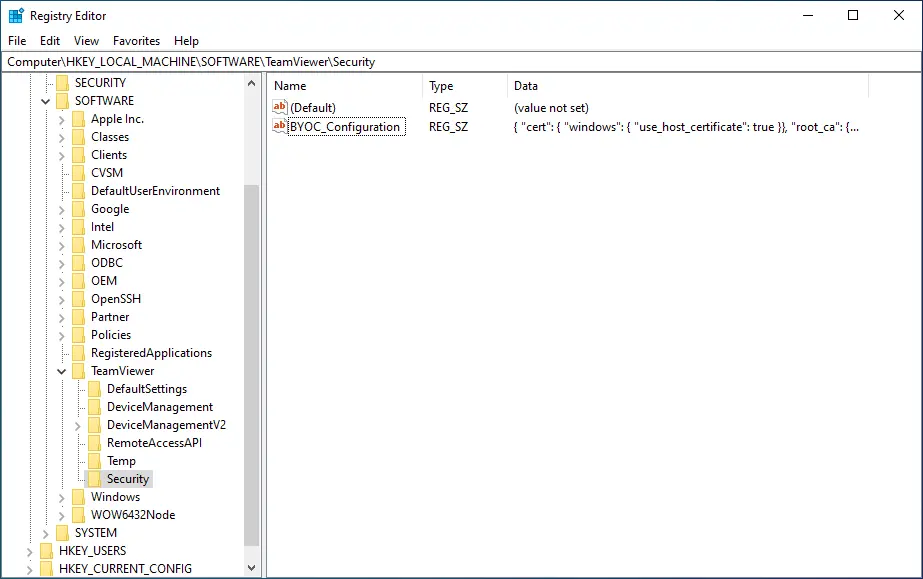The height and width of the screenshot is (579, 923).
Task: Expand the SYSTEM key
Action: [45, 534]
